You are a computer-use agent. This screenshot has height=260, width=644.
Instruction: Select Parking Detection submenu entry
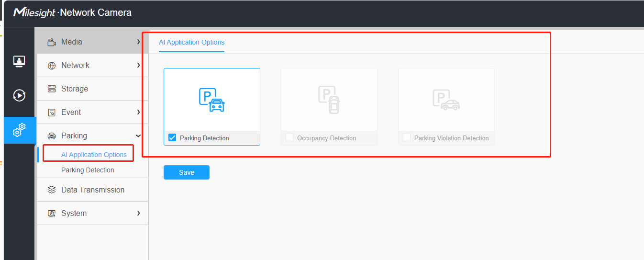88,170
